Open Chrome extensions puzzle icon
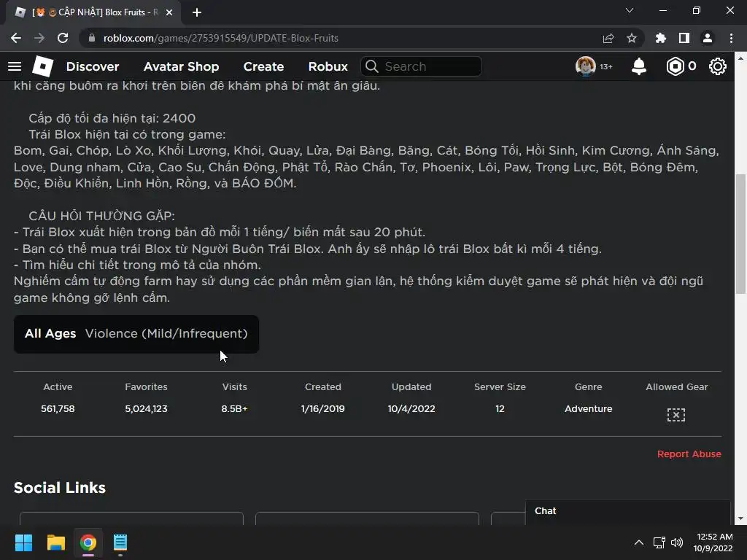 coord(661,38)
